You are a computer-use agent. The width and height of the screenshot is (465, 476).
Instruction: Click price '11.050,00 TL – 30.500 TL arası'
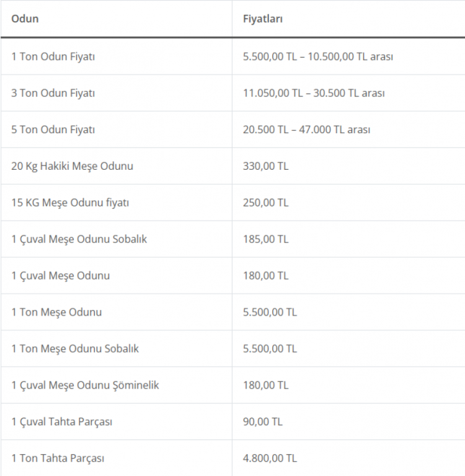(314, 93)
